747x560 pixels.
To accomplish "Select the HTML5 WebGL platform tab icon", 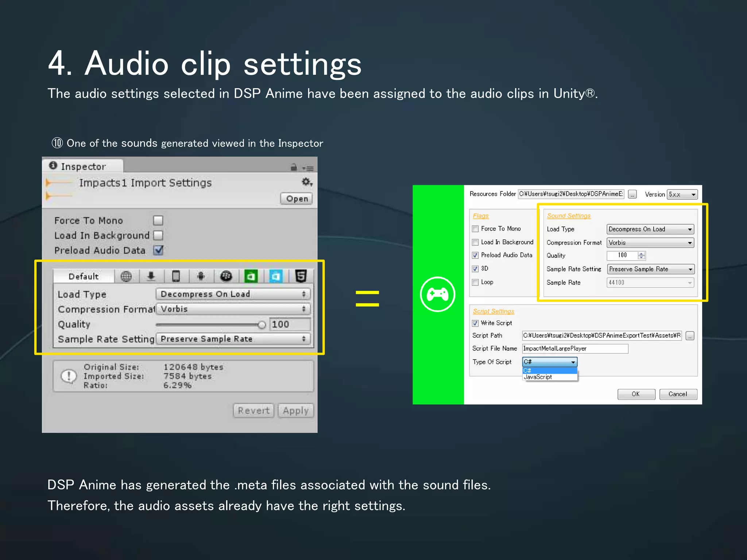I will [301, 276].
